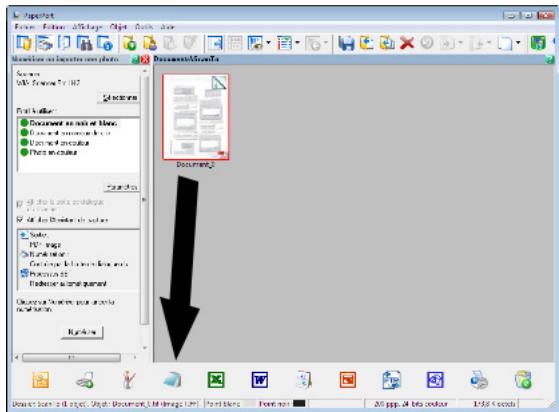This screenshot has width=559, height=412.
Task: Select the second scan profile in list
Action: click(65, 133)
